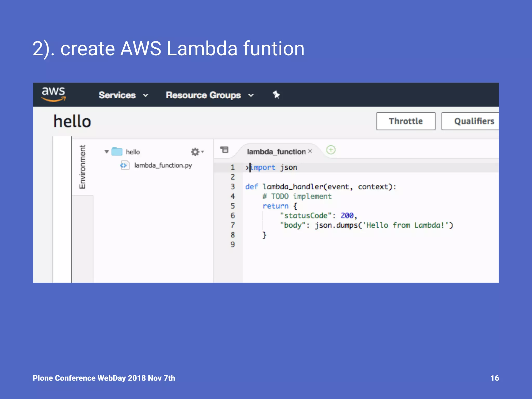
Task: Click the '# TODO implement' comment
Action: click(297, 196)
